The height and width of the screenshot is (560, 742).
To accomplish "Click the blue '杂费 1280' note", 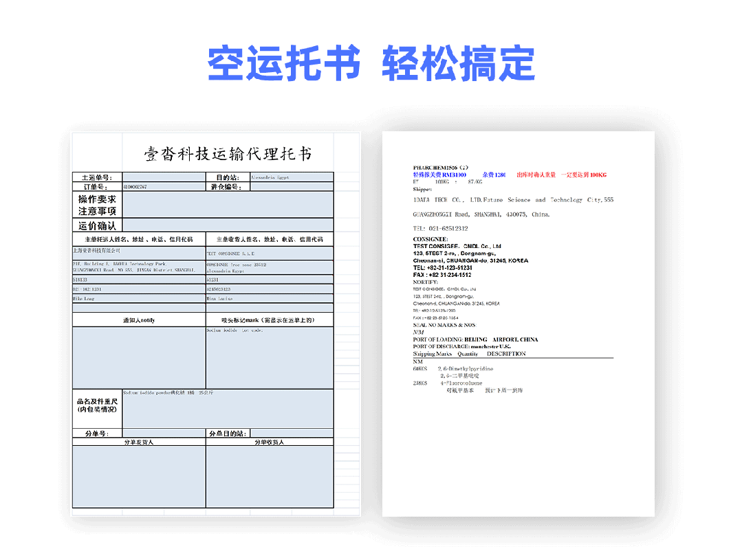I will click(x=494, y=175).
